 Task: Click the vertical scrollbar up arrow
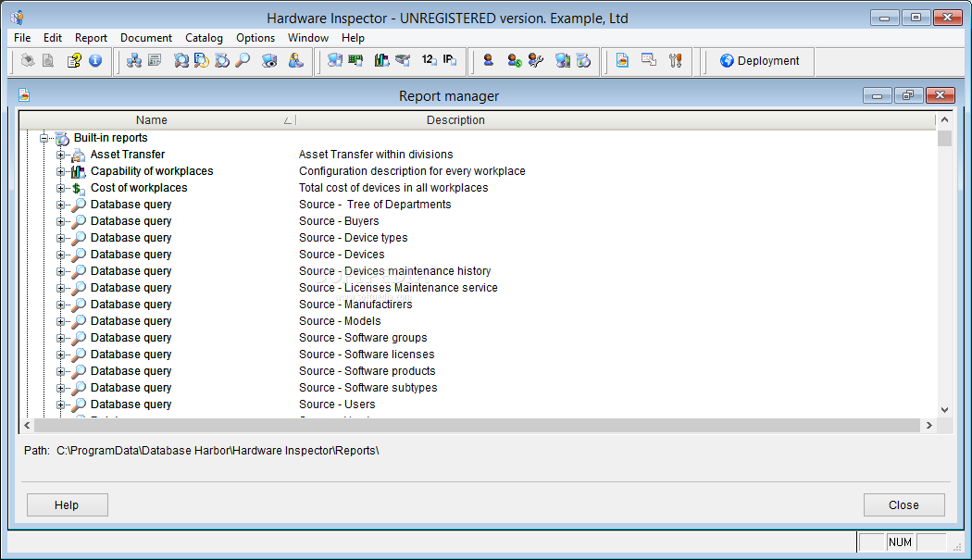click(x=944, y=119)
